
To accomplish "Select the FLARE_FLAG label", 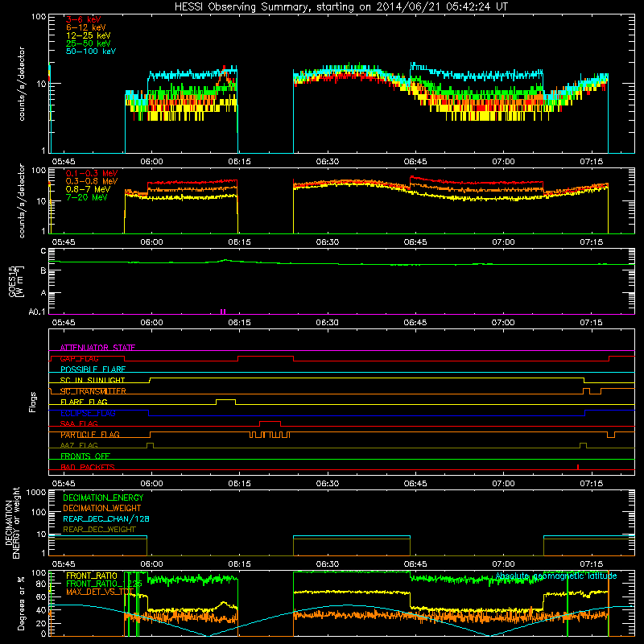I will [84, 402].
